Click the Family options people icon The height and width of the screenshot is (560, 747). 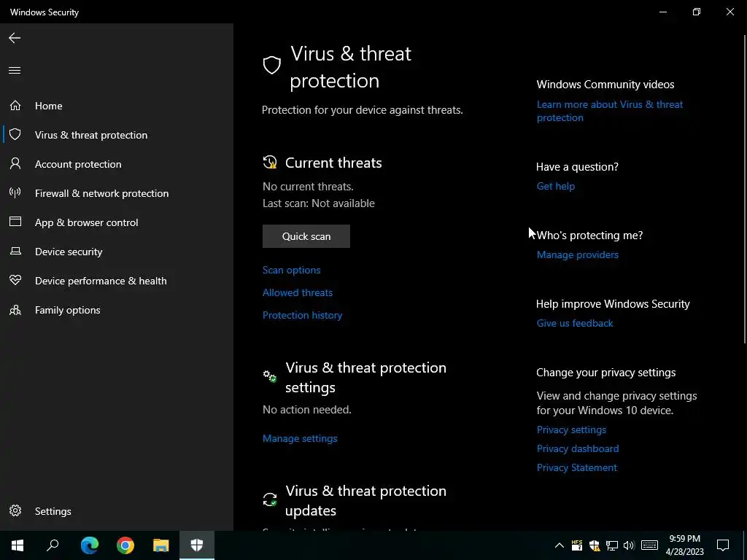[x=15, y=310]
